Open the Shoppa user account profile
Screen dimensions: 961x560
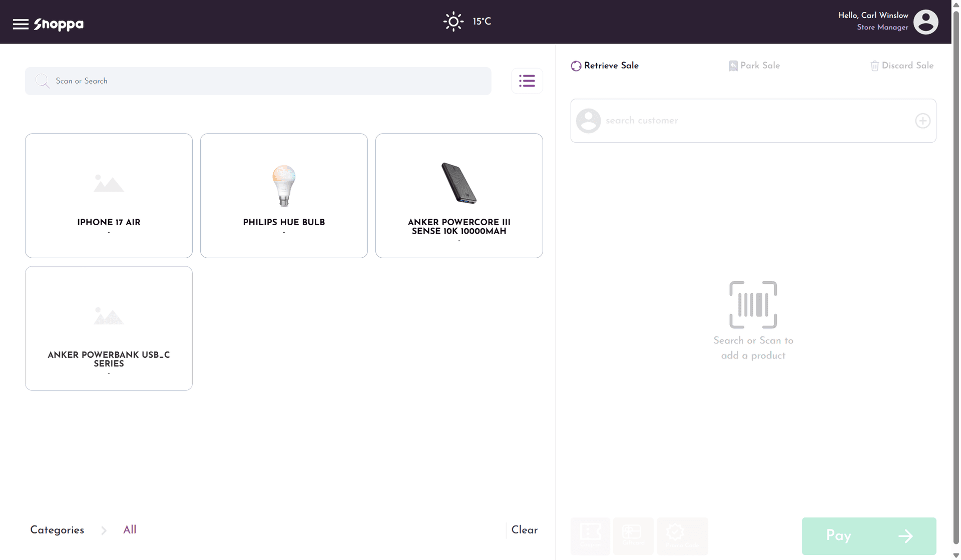click(925, 22)
